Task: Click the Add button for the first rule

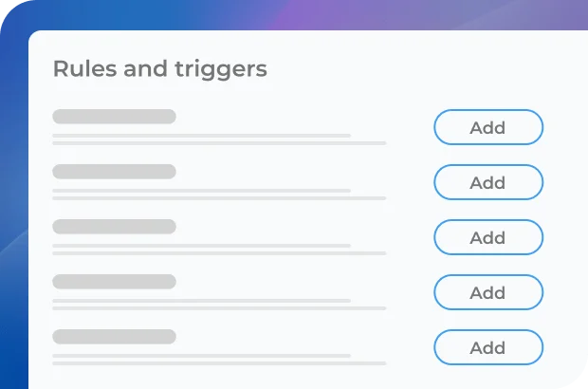Action: click(488, 127)
